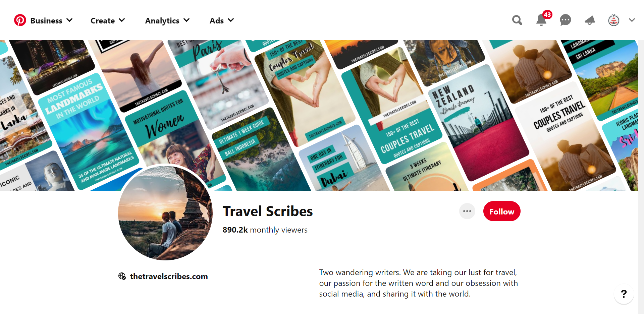Expand the accounts chevron beside the avatar
This screenshot has height=314, width=644.
click(632, 20)
